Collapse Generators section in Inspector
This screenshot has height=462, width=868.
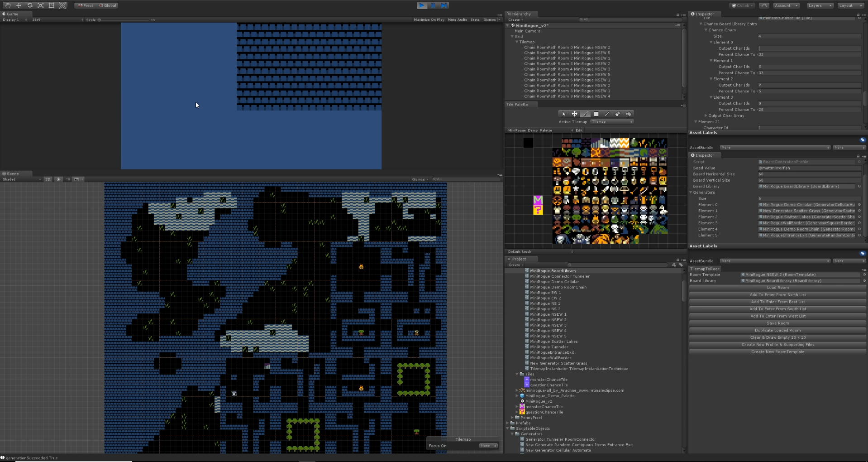point(691,192)
